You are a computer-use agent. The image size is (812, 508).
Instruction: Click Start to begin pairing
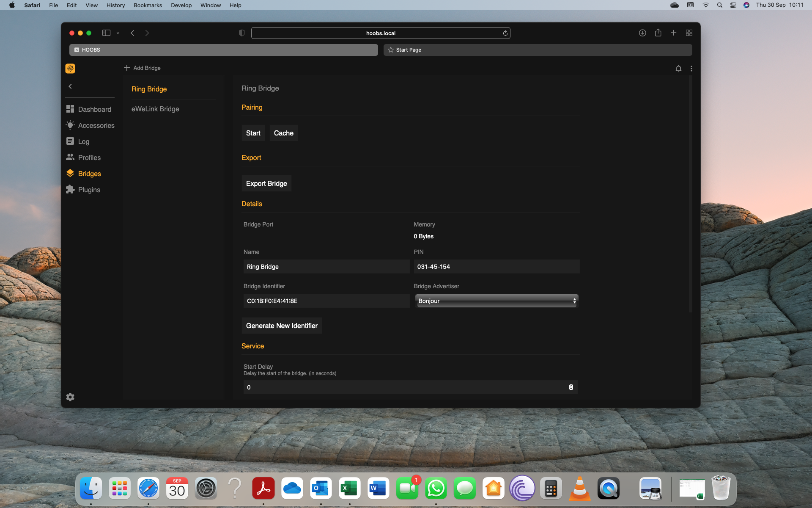[253, 133]
